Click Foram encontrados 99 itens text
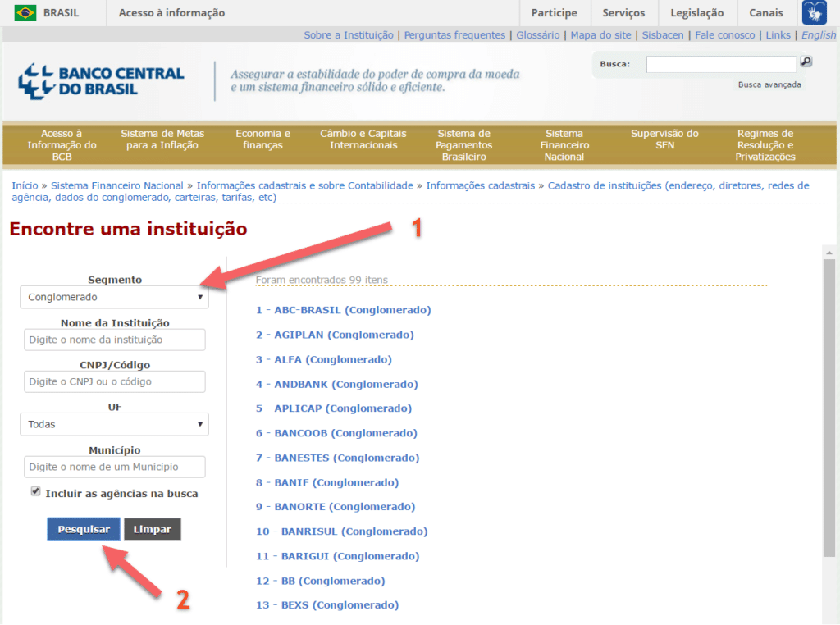Viewport: 840px width, 625px height. point(322,280)
